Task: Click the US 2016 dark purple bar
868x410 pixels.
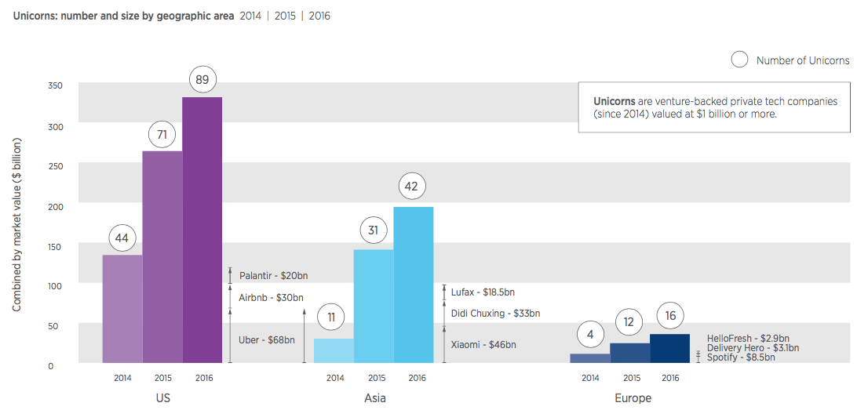Action: point(202,230)
